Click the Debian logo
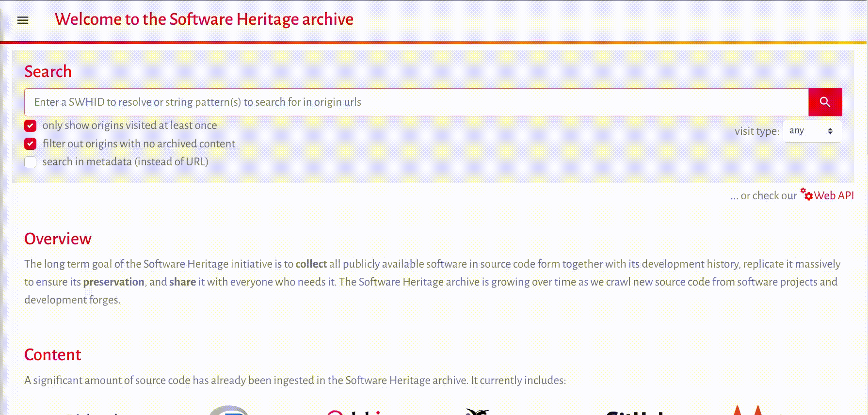 (356, 412)
